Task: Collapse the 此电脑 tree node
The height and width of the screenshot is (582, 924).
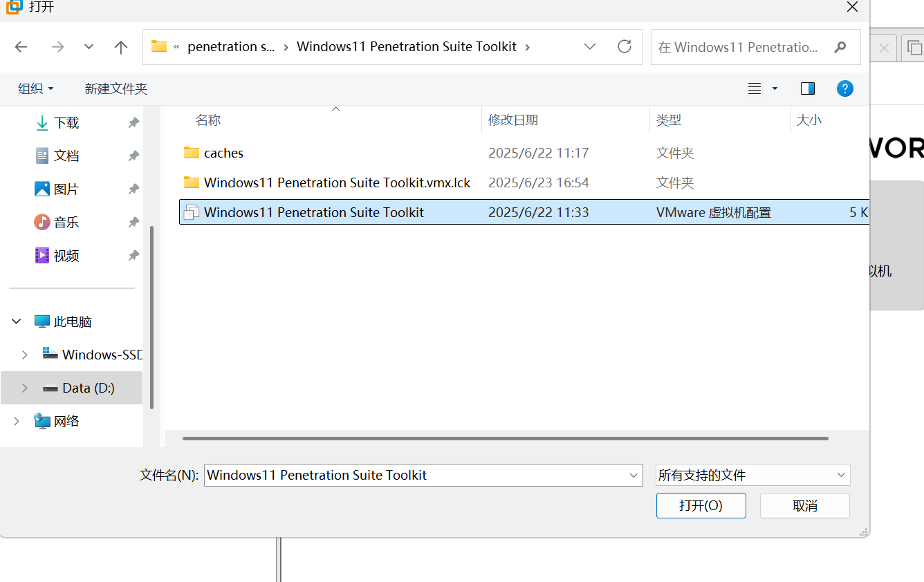Action: coord(16,321)
